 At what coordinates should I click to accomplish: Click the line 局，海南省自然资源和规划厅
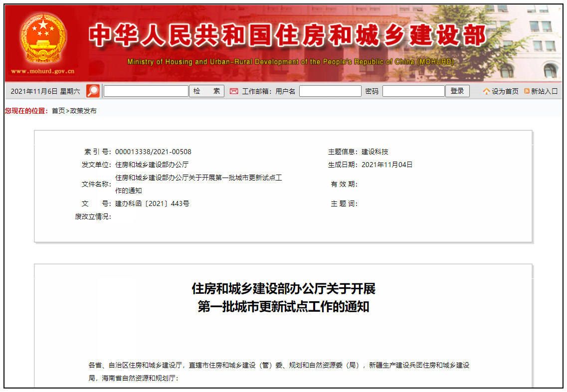[134, 378]
